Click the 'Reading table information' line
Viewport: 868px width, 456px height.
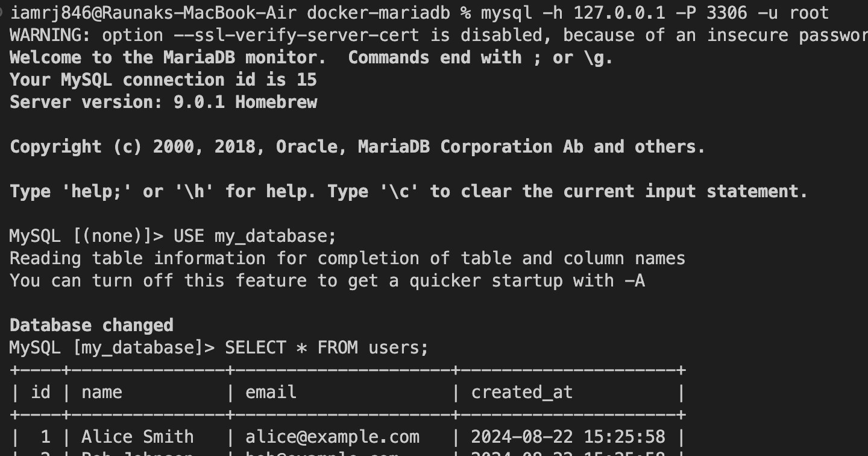347,258
